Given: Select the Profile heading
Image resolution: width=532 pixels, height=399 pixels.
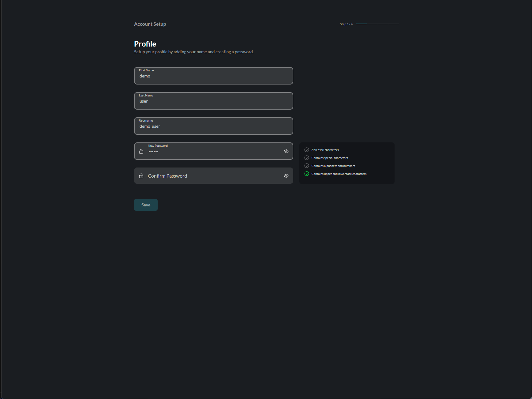Looking at the screenshot, I should click(145, 44).
